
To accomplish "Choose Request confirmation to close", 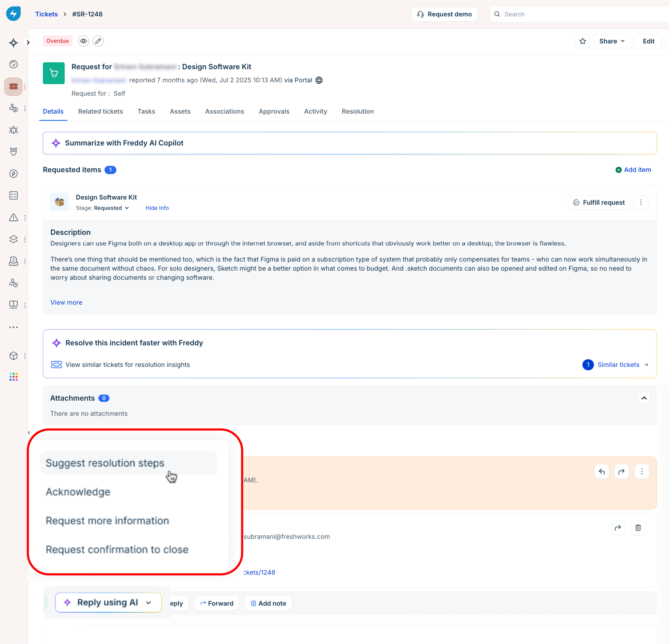I will pos(117,550).
